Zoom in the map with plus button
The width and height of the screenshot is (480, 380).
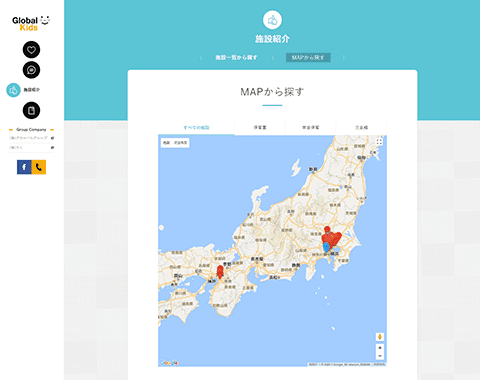pyautogui.click(x=380, y=347)
